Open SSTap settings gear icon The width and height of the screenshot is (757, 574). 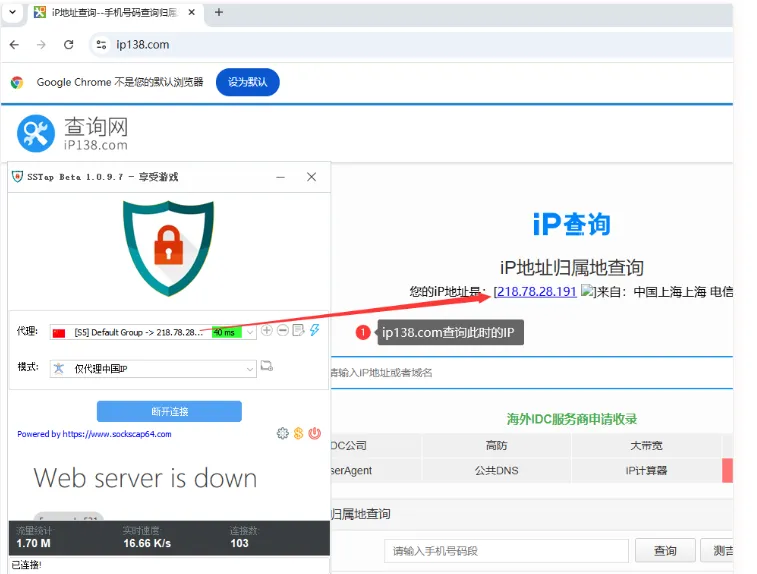coord(282,433)
